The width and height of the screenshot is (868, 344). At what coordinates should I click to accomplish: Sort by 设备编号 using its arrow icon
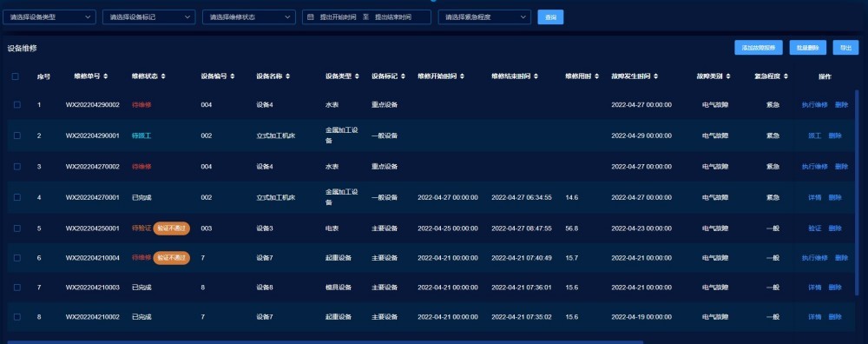[233, 76]
